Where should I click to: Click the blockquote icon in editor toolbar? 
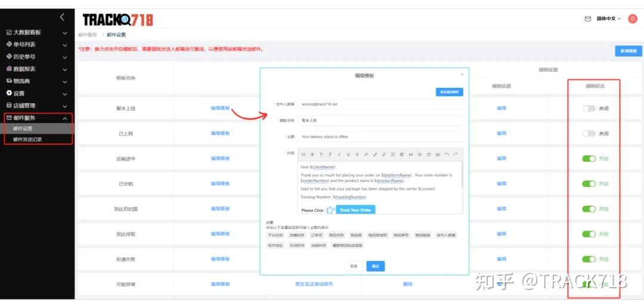411,155
